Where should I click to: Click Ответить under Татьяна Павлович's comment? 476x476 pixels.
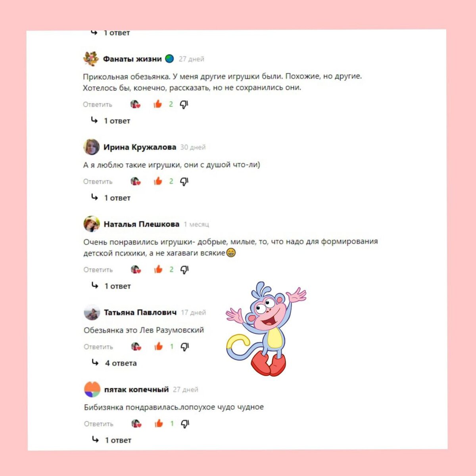98,347
